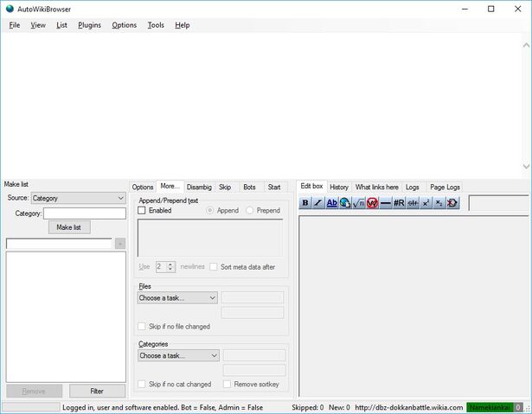
Task: Click the browser pane scroll down arrow
Action: pyautogui.click(x=526, y=166)
